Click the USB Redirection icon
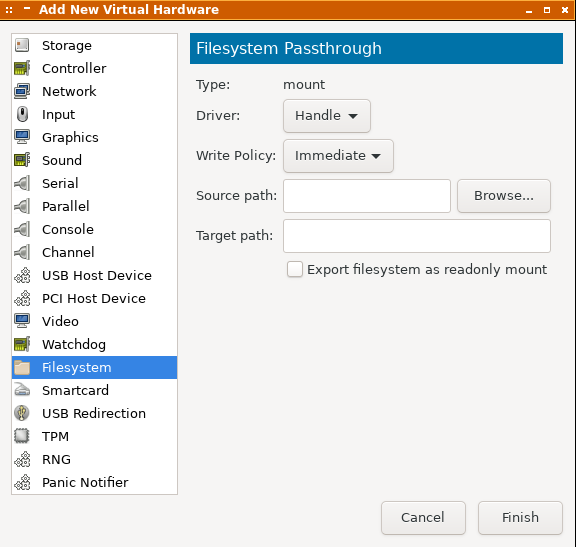Image resolution: width=576 pixels, height=547 pixels. 22,413
